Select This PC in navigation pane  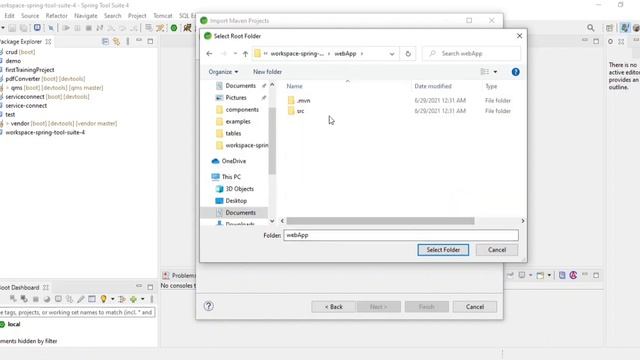231,177
